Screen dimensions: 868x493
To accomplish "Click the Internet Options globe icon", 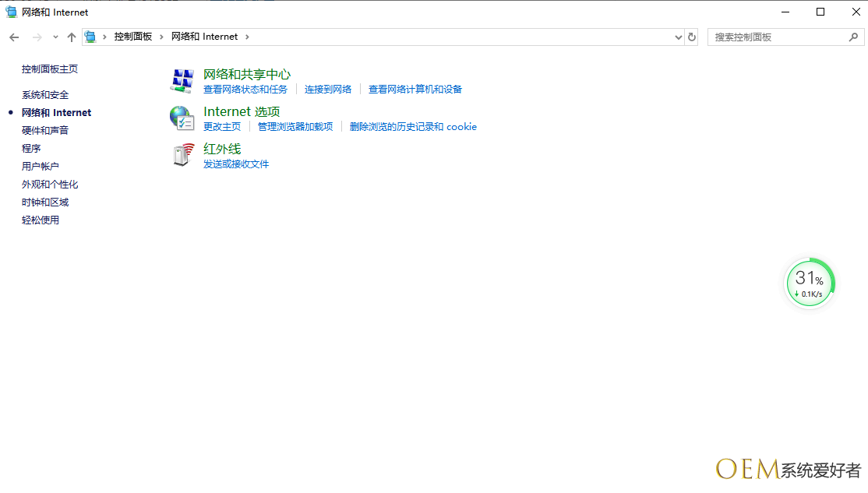I will [x=182, y=118].
